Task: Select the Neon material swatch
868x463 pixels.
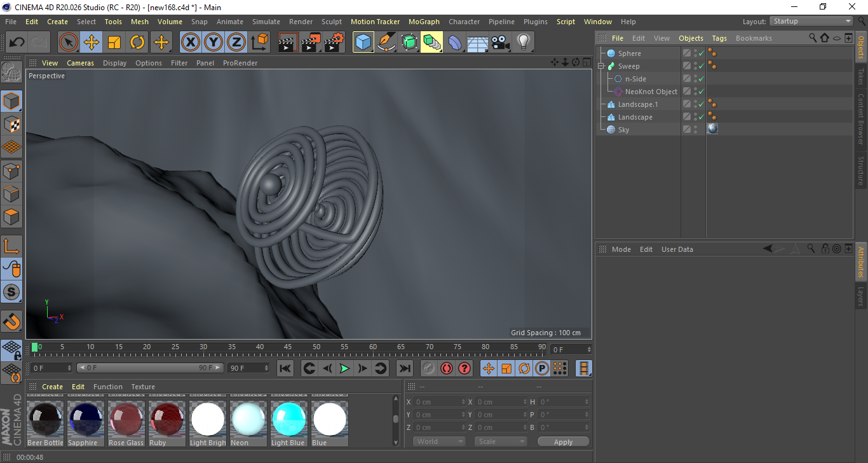Action: 248,421
